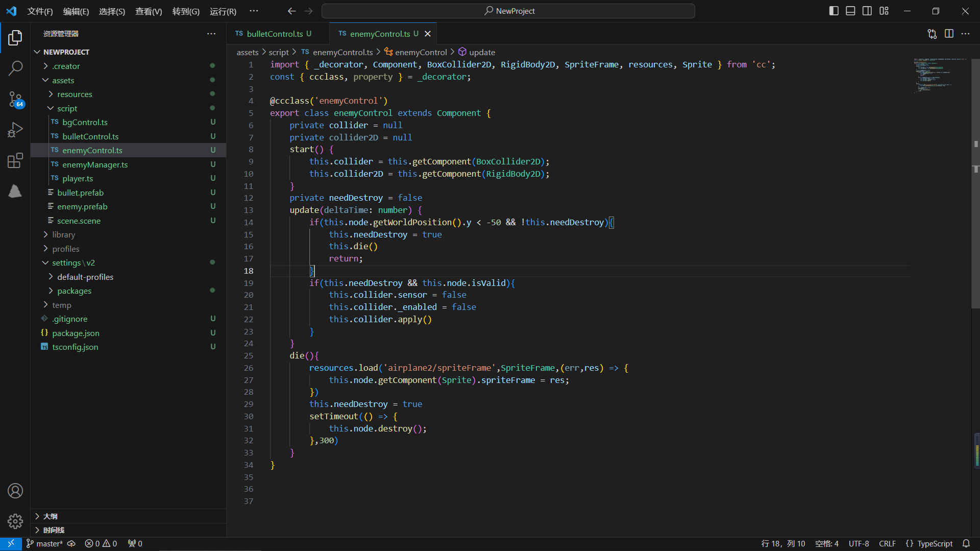
Task: Switch to the bulletControl.ts tab
Action: [x=275, y=34]
